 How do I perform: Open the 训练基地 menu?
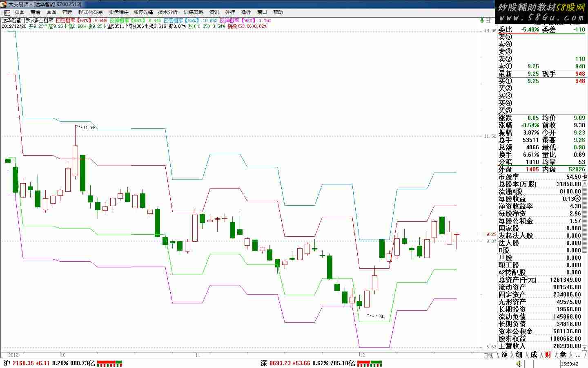(x=193, y=12)
